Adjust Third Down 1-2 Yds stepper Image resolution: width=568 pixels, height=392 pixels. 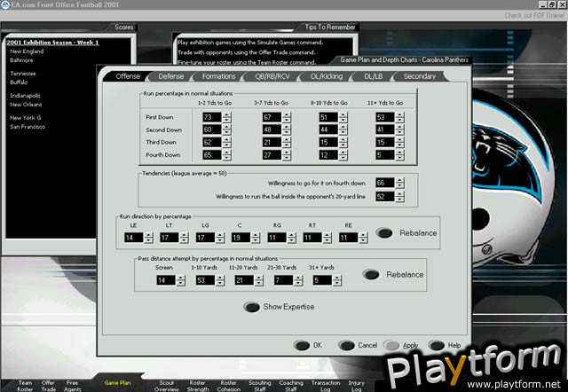[227, 142]
